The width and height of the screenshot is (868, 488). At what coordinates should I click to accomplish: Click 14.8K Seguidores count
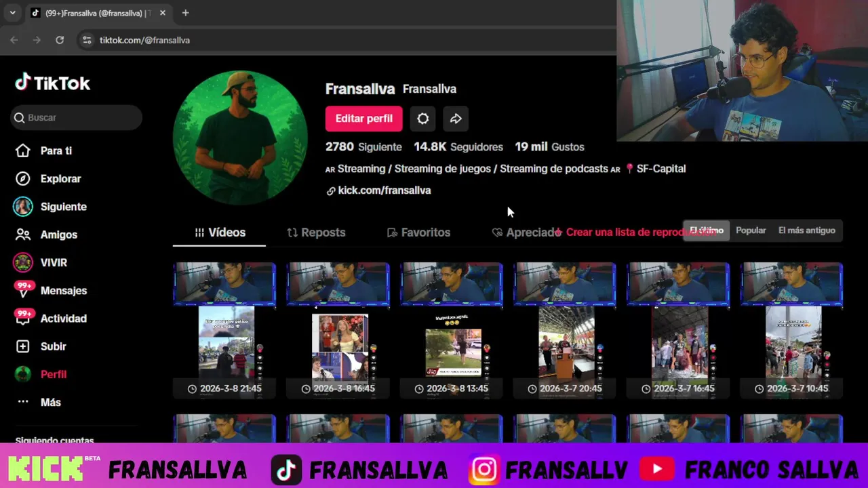pyautogui.click(x=458, y=146)
